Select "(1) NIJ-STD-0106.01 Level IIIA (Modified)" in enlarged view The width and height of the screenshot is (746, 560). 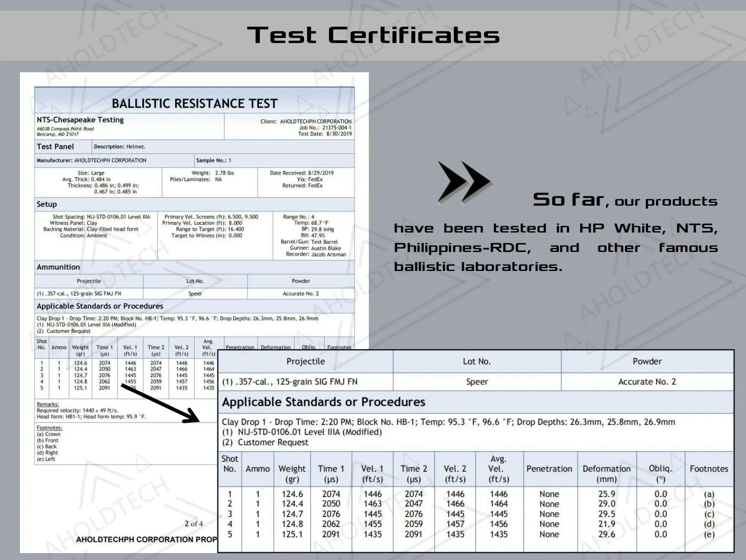[x=302, y=432]
